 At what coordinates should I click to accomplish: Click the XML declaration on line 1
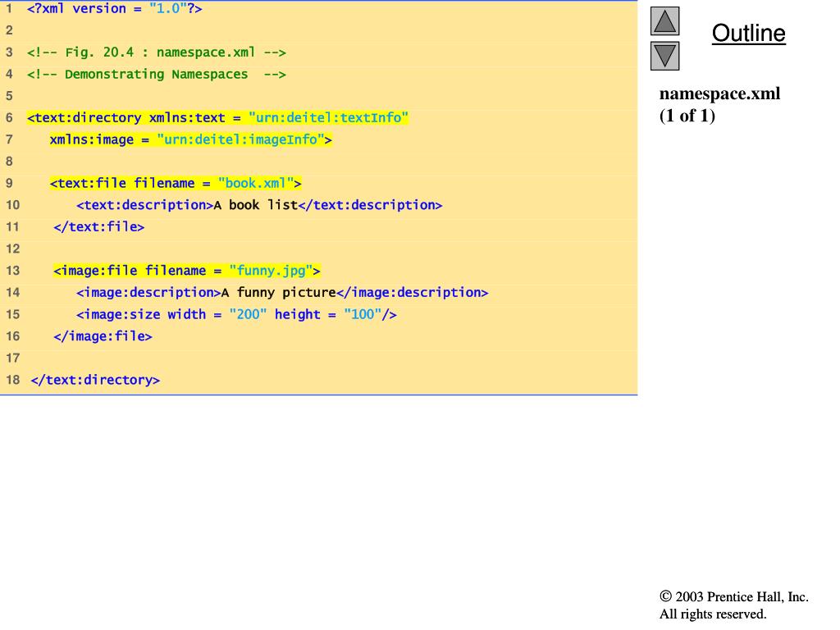[x=115, y=8]
